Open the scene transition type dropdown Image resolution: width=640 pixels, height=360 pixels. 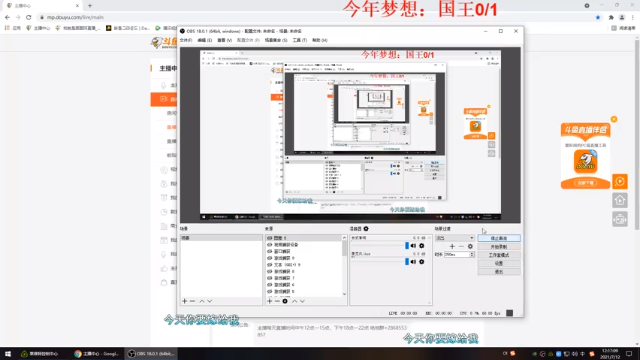point(454,238)
